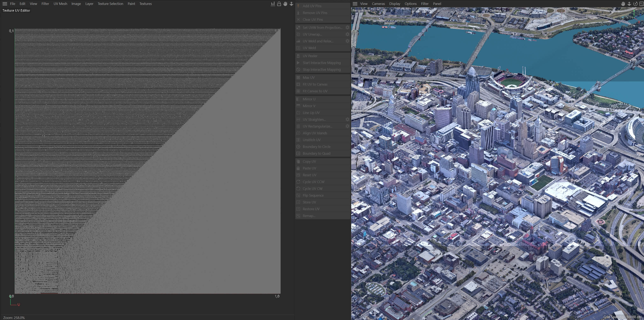This screenshot has height=320, width=644.
Task: Open options gear for UV Weld and Relax
Action: click(x=347, y=41)
